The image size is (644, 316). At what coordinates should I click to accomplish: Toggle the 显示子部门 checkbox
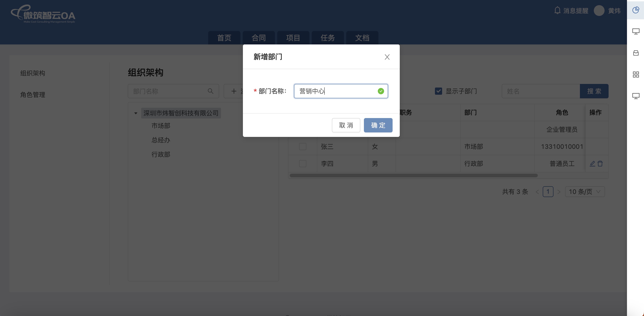pos(439,91)
